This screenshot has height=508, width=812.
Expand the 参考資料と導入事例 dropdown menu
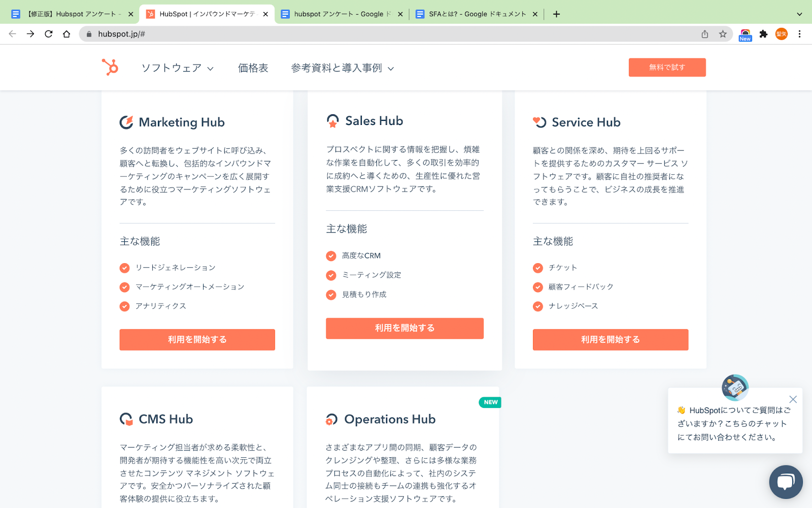pyautogui.click(x=342, y=68)
